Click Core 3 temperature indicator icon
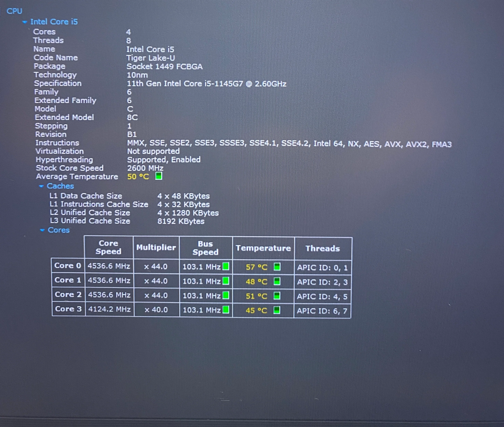 [x=277, y=310]
